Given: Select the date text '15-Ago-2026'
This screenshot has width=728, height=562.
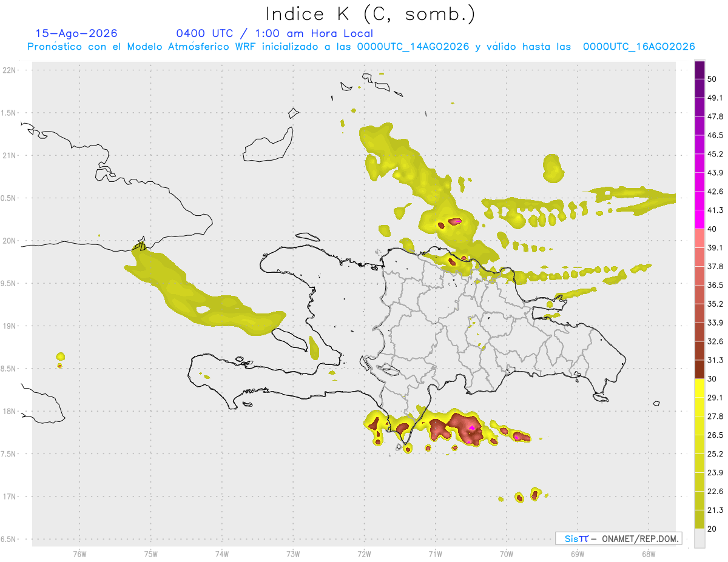Looking at the screenshot, I should (76, 33).
